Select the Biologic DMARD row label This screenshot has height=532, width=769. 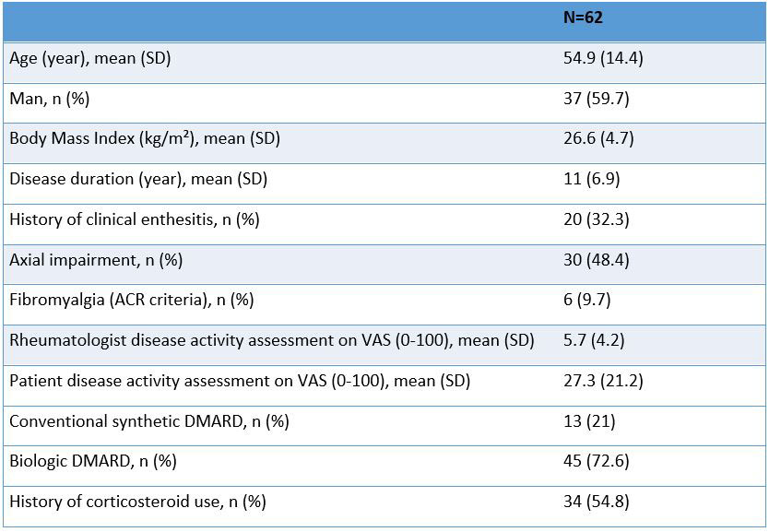click(90, 461)
